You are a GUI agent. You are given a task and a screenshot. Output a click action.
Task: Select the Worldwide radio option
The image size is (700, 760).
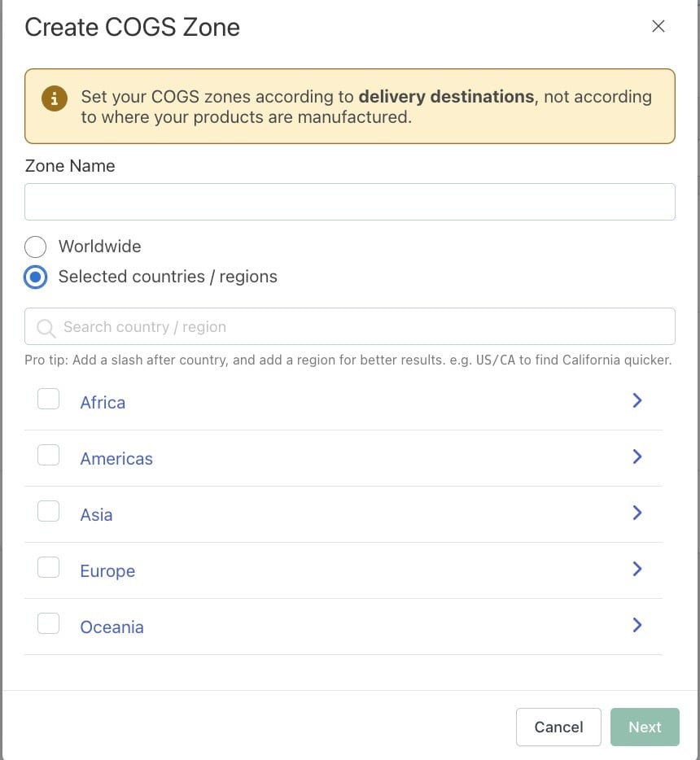35,247
